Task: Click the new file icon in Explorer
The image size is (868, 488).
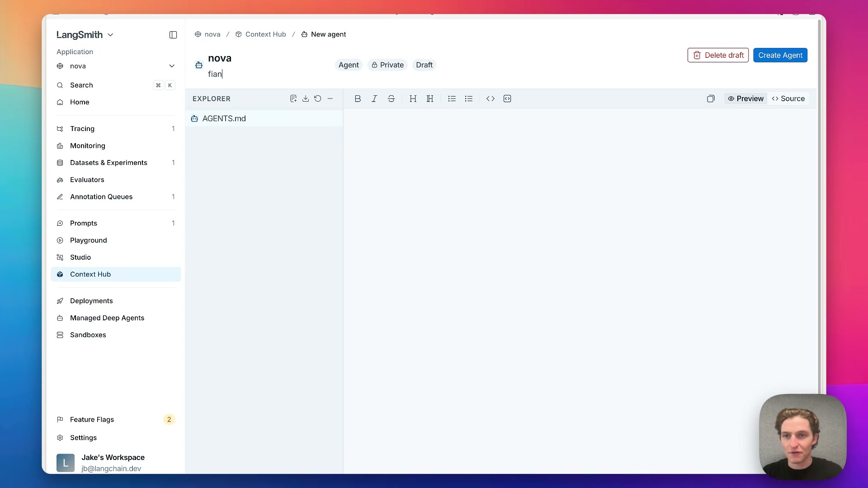Action: point(293,99)
